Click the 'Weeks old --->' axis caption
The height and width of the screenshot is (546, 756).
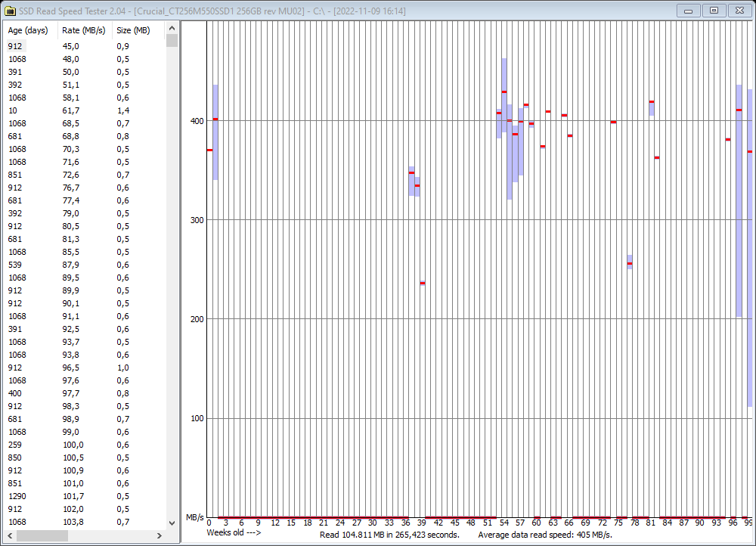pyautogui.click(x=234, y=532)
